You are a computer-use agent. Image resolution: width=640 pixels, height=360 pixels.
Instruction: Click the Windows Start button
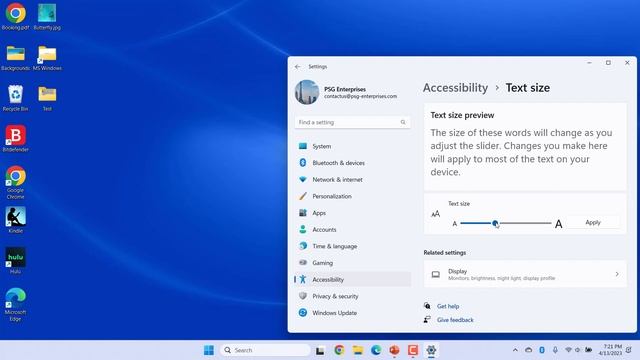[209, 350]
